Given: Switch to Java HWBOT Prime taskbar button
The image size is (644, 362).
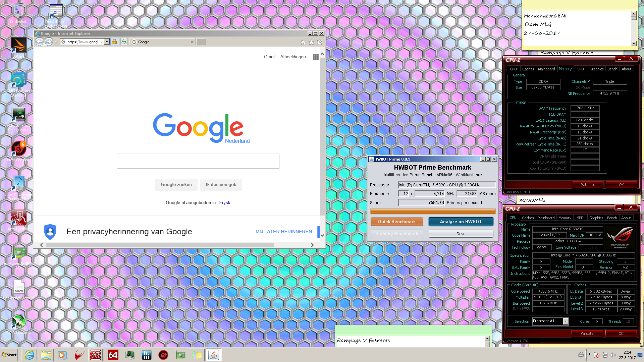Looking at the screenshot, I should [x=213, y=355].
